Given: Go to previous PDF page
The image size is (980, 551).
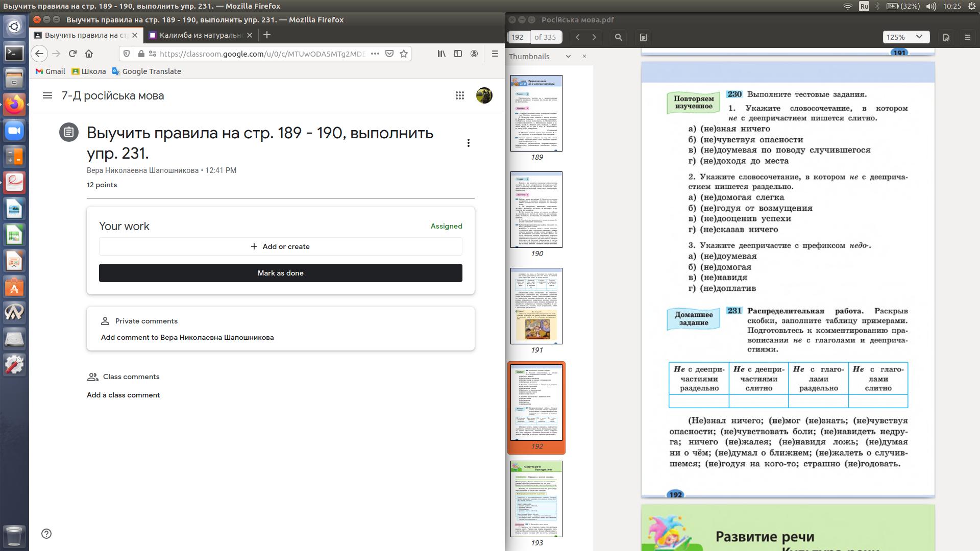Looking at the screenshot, I should (x=577, y=37).
